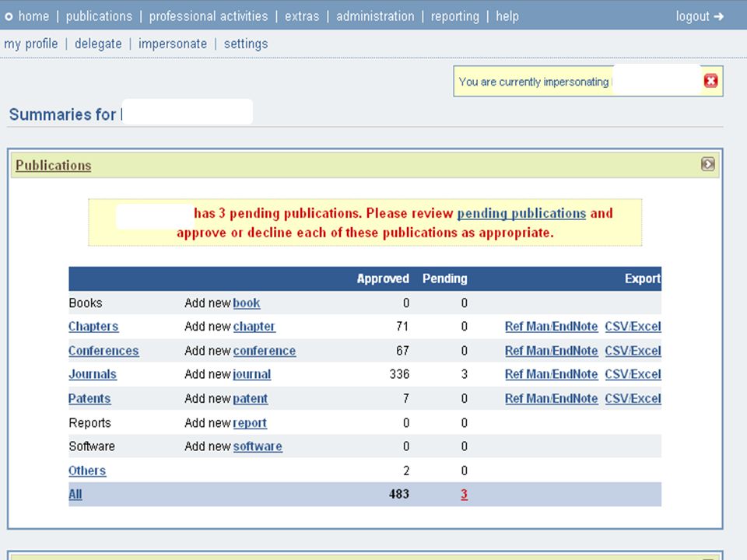Screen dimensions: 747x560
Task: Select the Journals approved count 336
Action: point(399,374)
